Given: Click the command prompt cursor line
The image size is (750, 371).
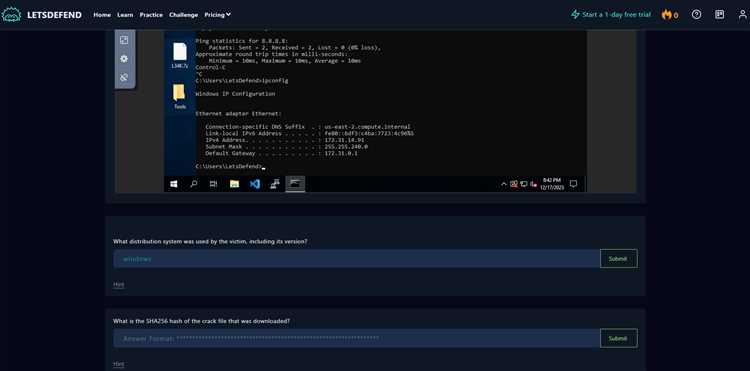Looking at the screenshot, I should (230, 166).
